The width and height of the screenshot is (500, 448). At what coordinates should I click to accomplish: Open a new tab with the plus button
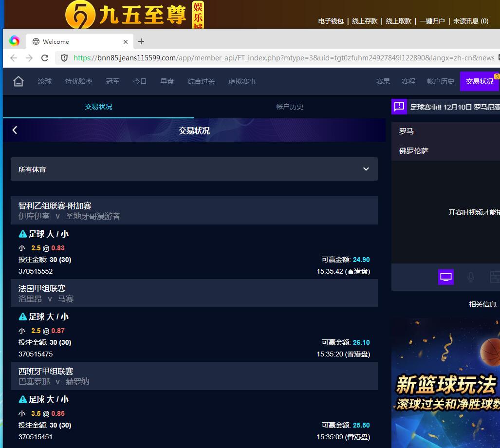click(x=141, y=41)
